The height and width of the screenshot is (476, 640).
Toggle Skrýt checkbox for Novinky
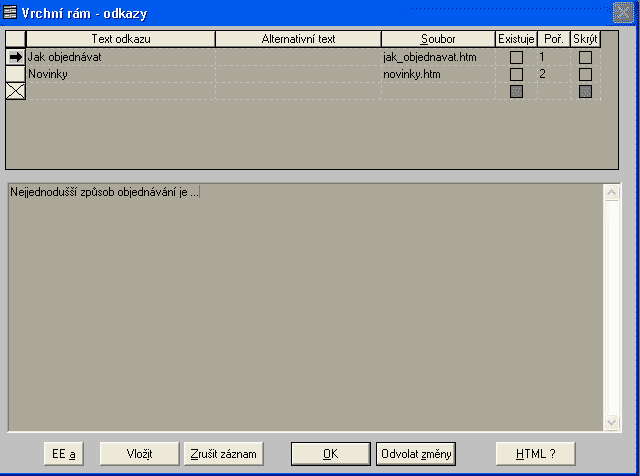click(x=585, y=74)
